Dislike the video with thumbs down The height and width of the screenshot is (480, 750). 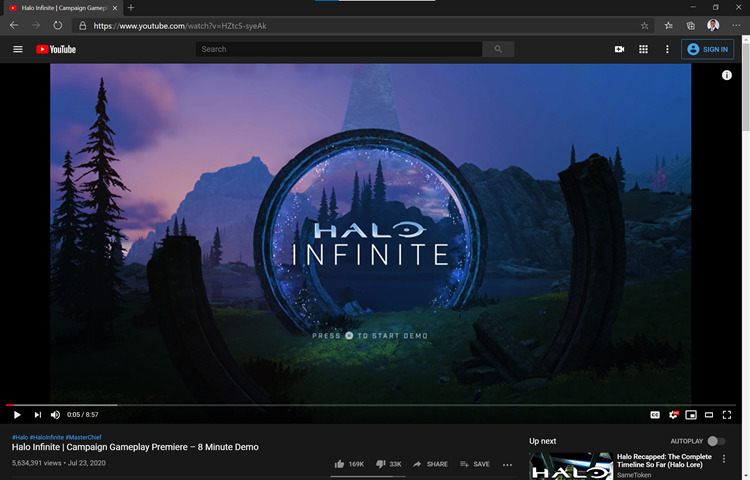[x=381, y=464]
